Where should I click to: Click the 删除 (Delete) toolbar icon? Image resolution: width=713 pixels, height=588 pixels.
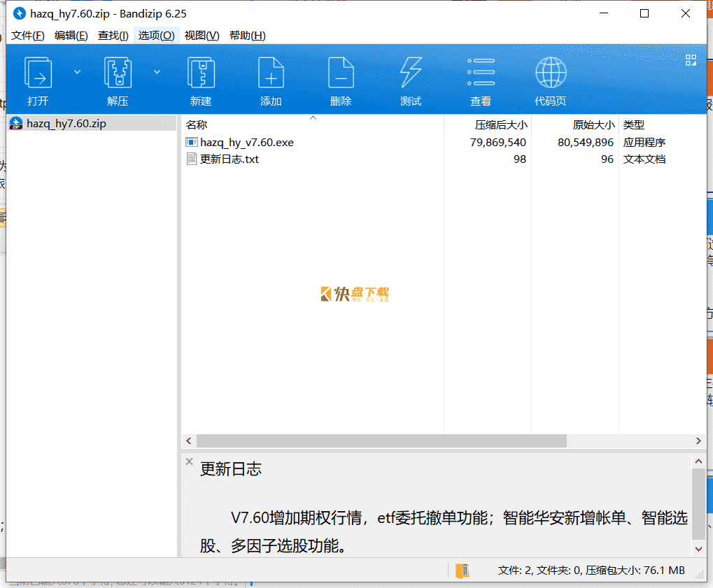click(341, 73)
